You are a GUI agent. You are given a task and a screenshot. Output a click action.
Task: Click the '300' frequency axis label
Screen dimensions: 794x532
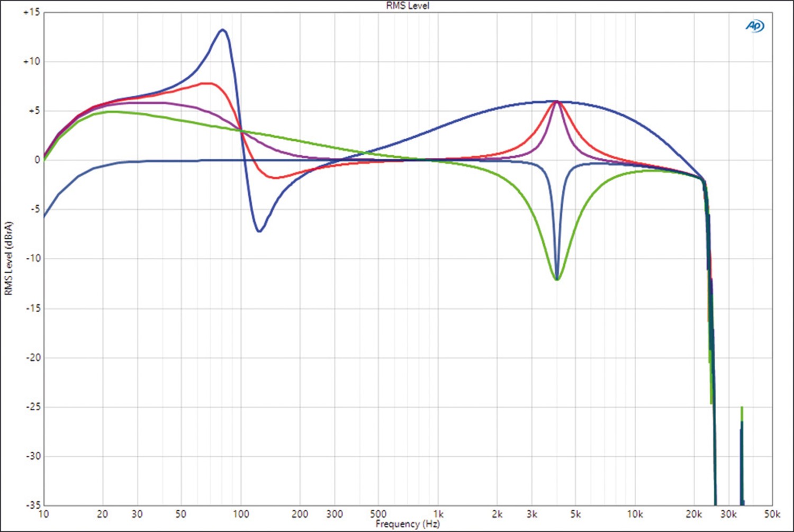pyautogui.click(x=335, y=514)
